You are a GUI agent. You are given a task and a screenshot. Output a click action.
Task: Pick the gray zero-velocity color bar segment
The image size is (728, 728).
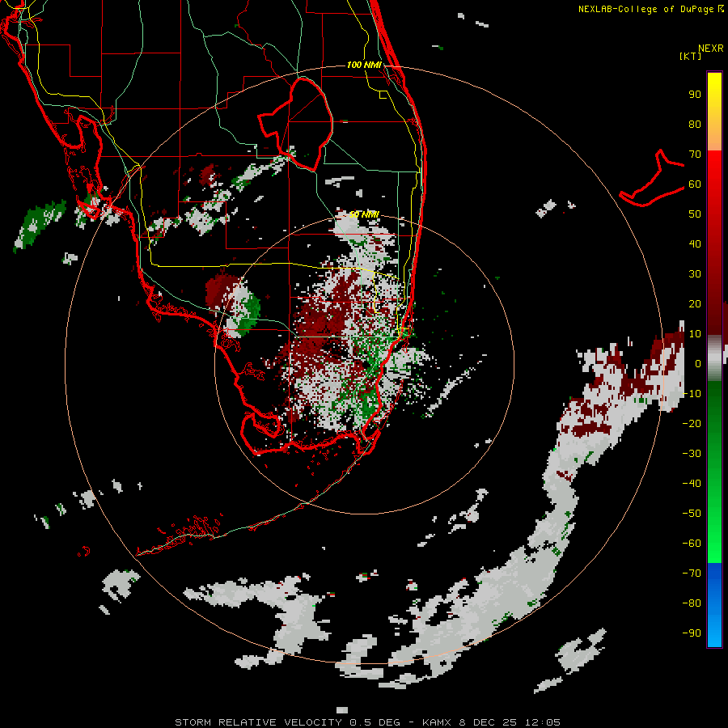point(714,358)
